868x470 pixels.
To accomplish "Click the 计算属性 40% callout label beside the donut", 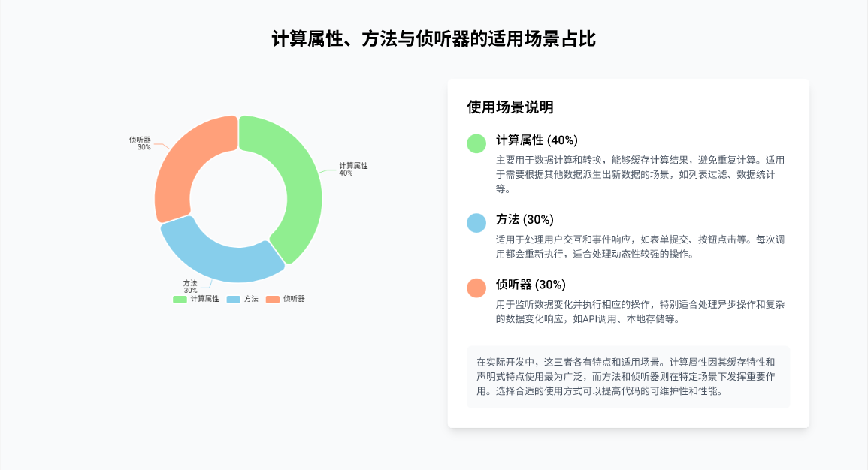I will pyautogui.click(x=352, y=169).
